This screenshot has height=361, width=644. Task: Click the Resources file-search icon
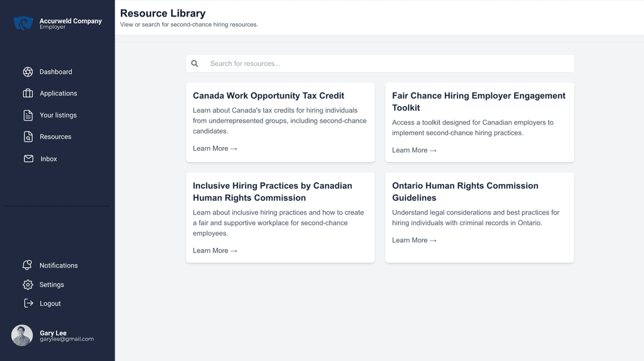click(x=28, y=136)
